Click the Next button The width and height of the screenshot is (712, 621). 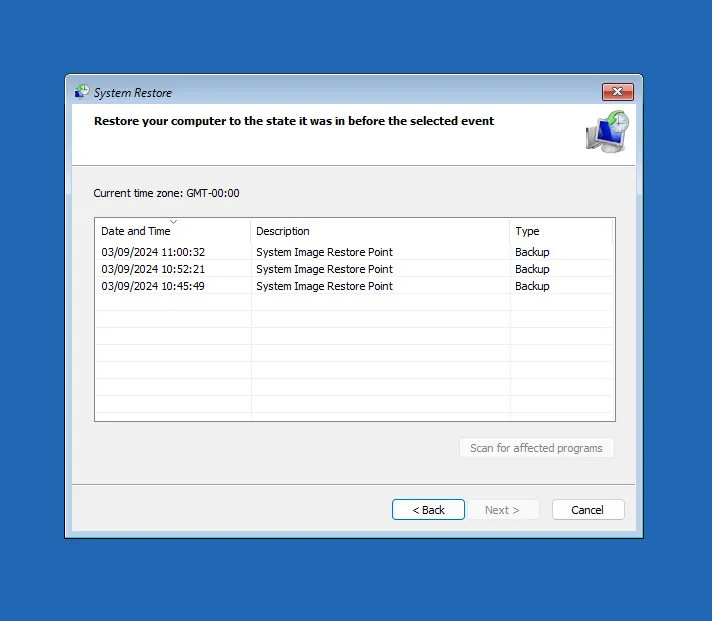(503, 510)
